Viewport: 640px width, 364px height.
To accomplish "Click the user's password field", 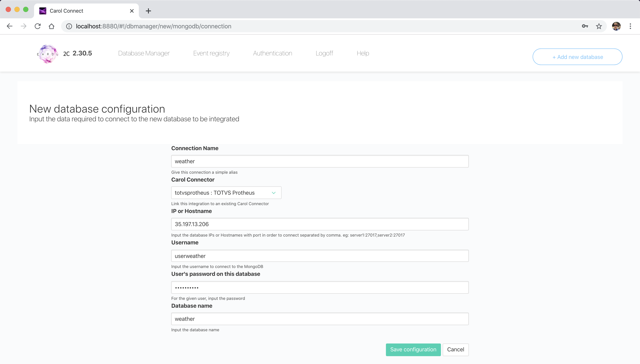I will 320,287.
